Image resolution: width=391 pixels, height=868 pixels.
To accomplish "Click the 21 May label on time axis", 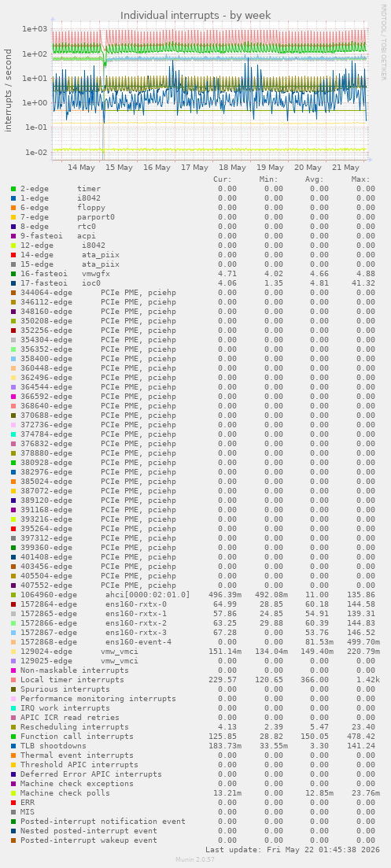I will pyautogui.click(x=345, y=167).
